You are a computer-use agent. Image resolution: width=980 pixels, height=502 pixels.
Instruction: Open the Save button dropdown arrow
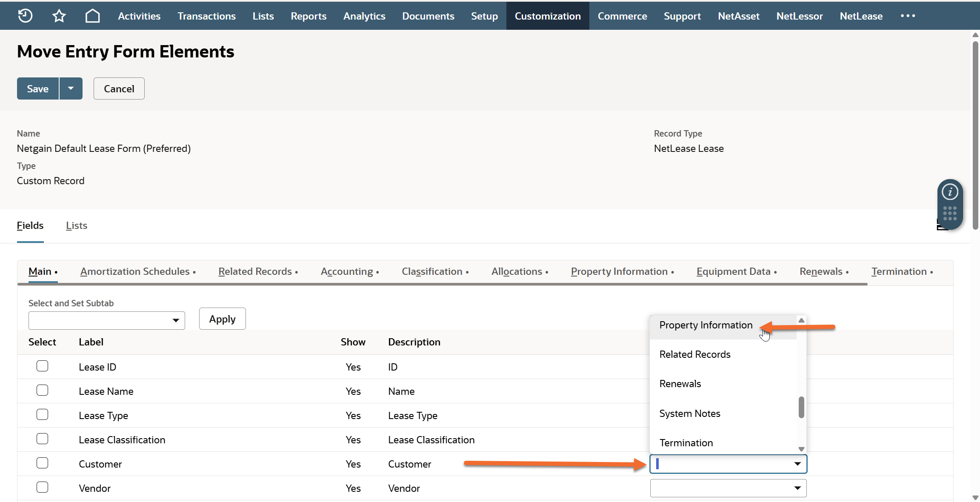(71, 88)
